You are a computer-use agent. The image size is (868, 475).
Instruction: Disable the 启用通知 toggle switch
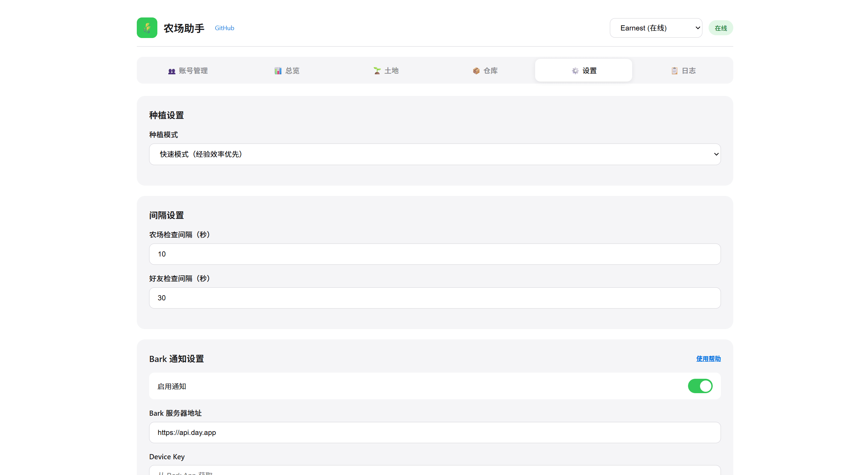[700, 386]
